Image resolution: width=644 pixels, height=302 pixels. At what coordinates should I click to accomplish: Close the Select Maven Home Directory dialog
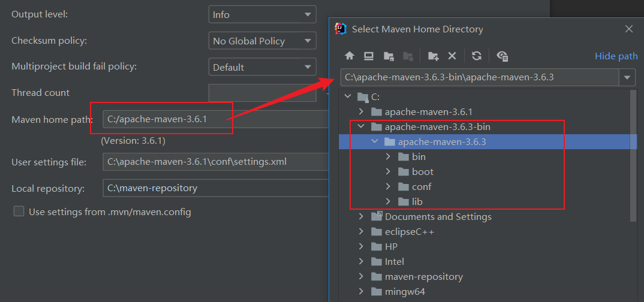pos(629,29)
